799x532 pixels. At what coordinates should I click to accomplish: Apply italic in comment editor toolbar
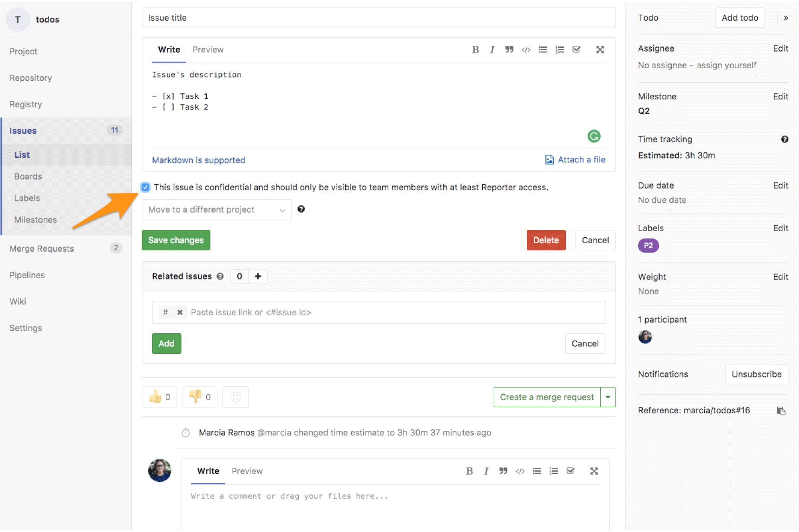(486, 471)
